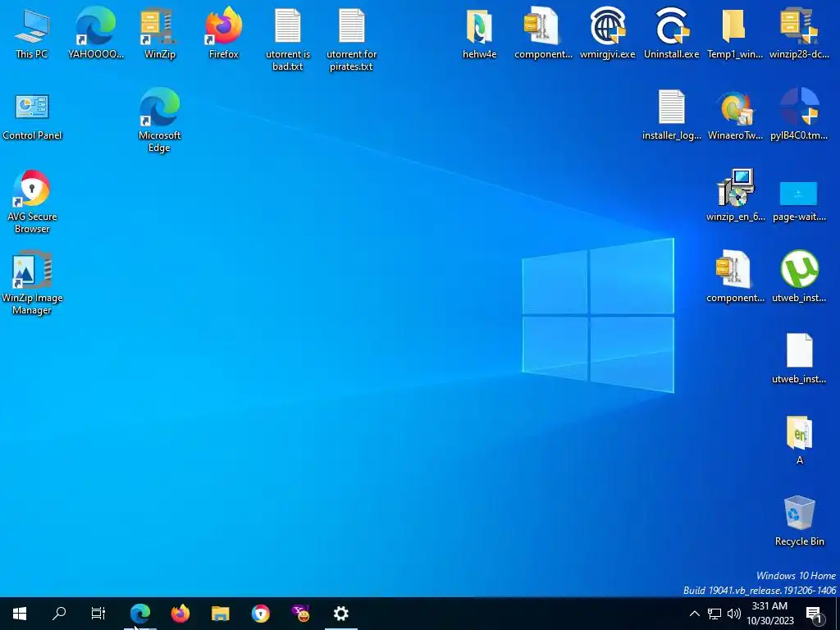Open taskbar search magnifier
Screen dimensions: 840x630
pos(59,614)
